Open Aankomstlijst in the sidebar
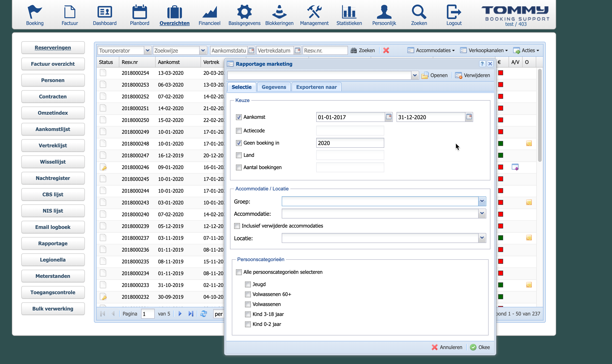Screen dimensions: 612x364 (53, 129)
